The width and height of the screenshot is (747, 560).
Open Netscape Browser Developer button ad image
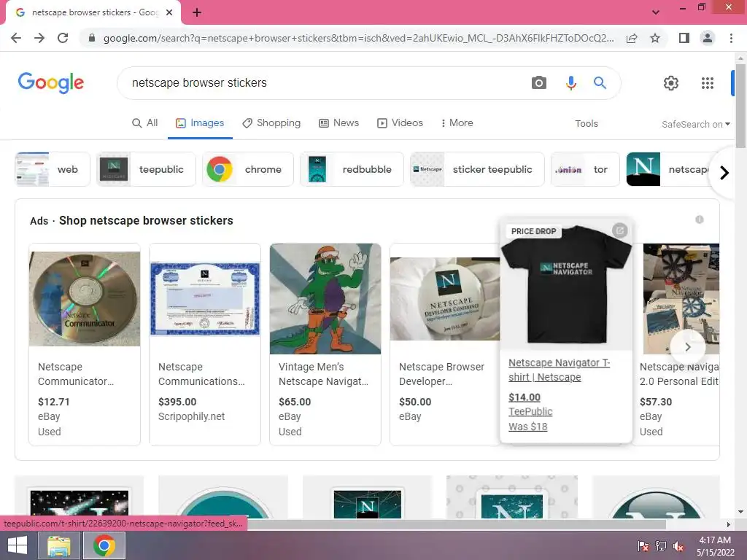tap(446, 299)
